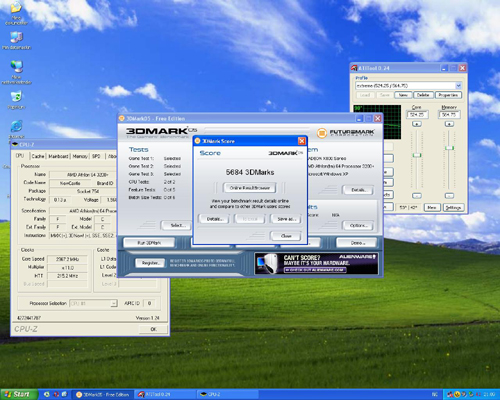Click the Core clock slider handle
The width and height of the screenshot is (500, 400).
(417, 155)
